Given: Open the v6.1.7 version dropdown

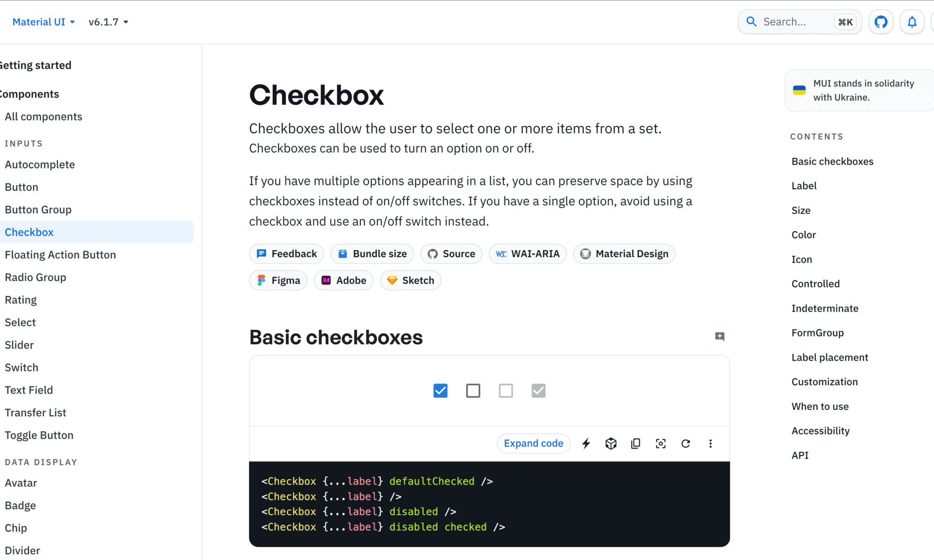Looking at the screenshot, I should (108, 22).
